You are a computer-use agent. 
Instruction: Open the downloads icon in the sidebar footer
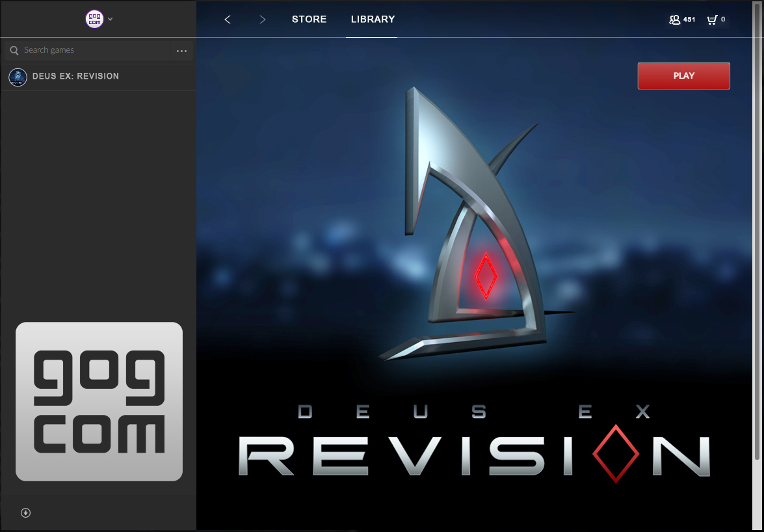coord(25,512)
